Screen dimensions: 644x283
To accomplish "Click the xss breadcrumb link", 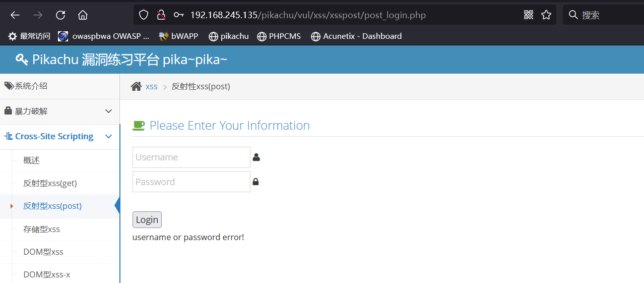I will coord(151,87).
